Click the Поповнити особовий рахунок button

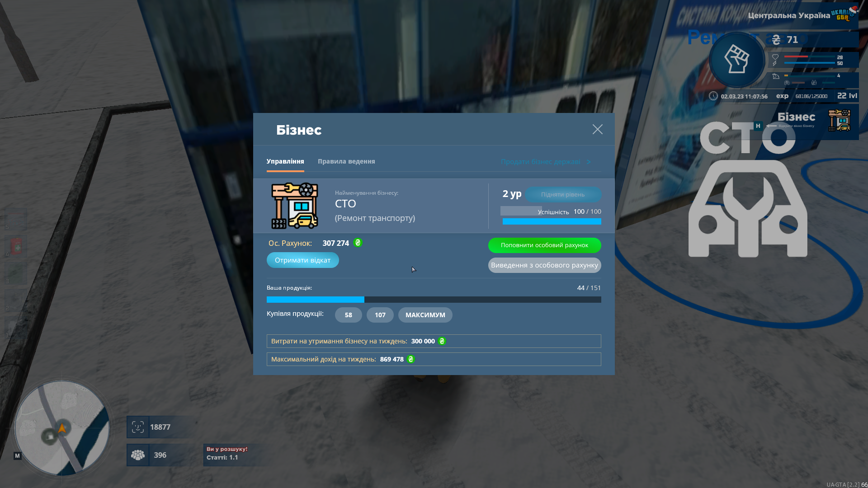click(x=544, y=245)
